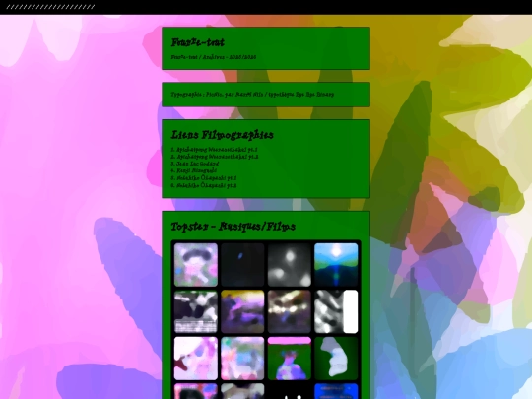Image resolution: width=532 pixels, height=399 pixels.
Task: Open grayscale thumbnail with white side strip
Action: point(336,311)
